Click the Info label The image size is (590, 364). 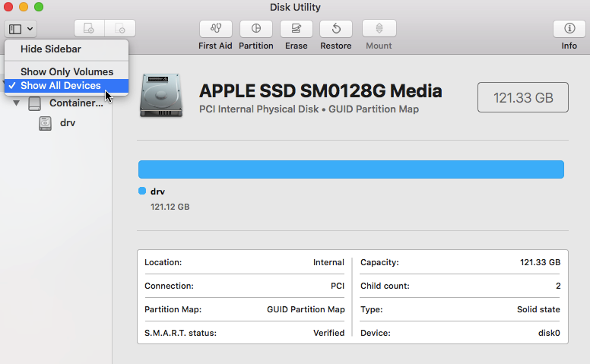[x=569, y=46]
